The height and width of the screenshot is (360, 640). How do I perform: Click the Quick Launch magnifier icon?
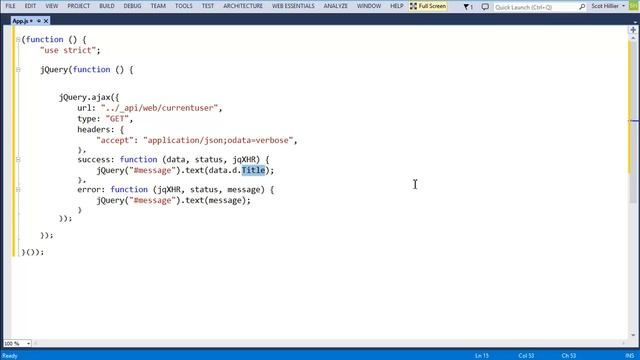pos(582,7)
